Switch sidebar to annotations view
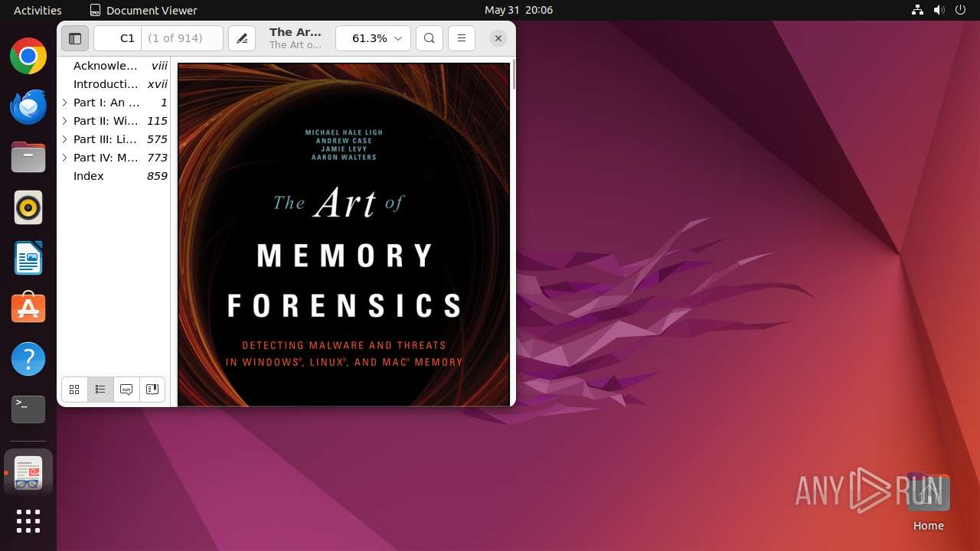 coord(126,390)
